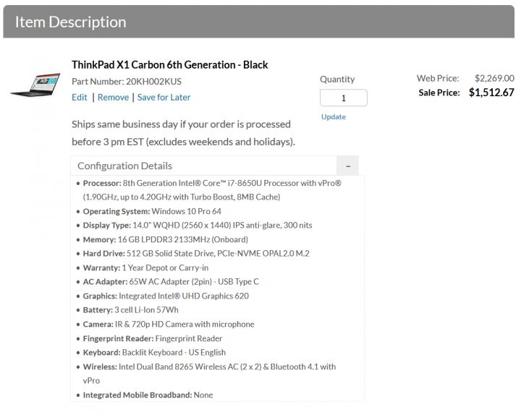Click the ThinkPad laptop product thumbnail
The width and height of the screenshot is (521, 420).
[35, 85]
